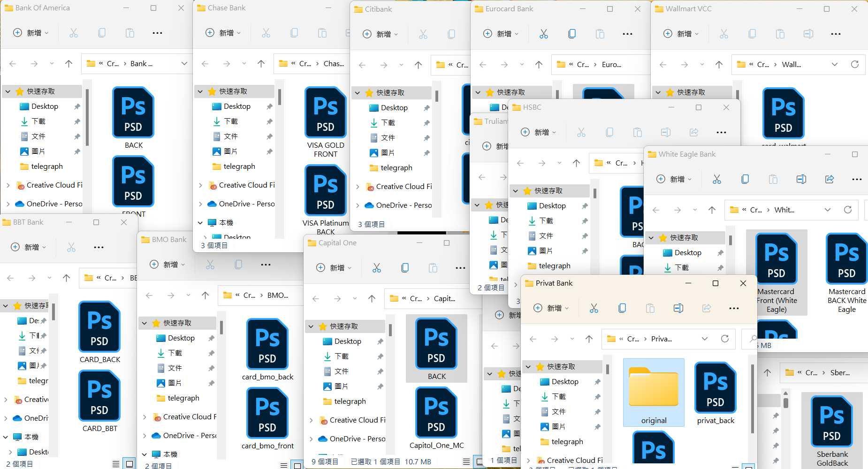Click Copy icon in Capital One window

coord(405,268)
